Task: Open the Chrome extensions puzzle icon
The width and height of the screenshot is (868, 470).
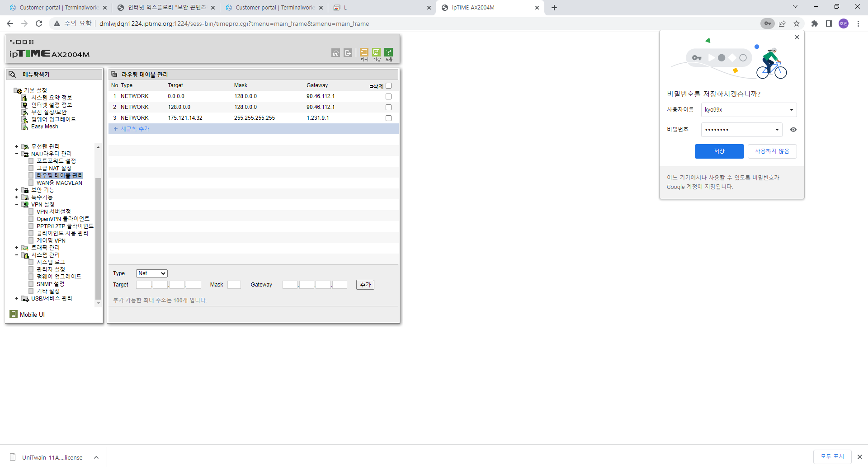Action: 815,23
